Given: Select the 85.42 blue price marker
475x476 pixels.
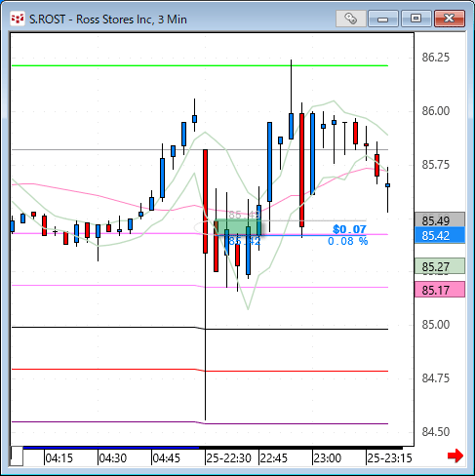Looking at the screenshot, I should tap(440, 235).
